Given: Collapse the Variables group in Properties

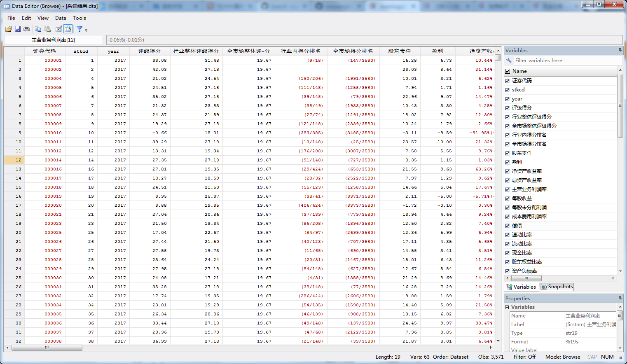Looking at the screenshot, I should pos(507,307).
